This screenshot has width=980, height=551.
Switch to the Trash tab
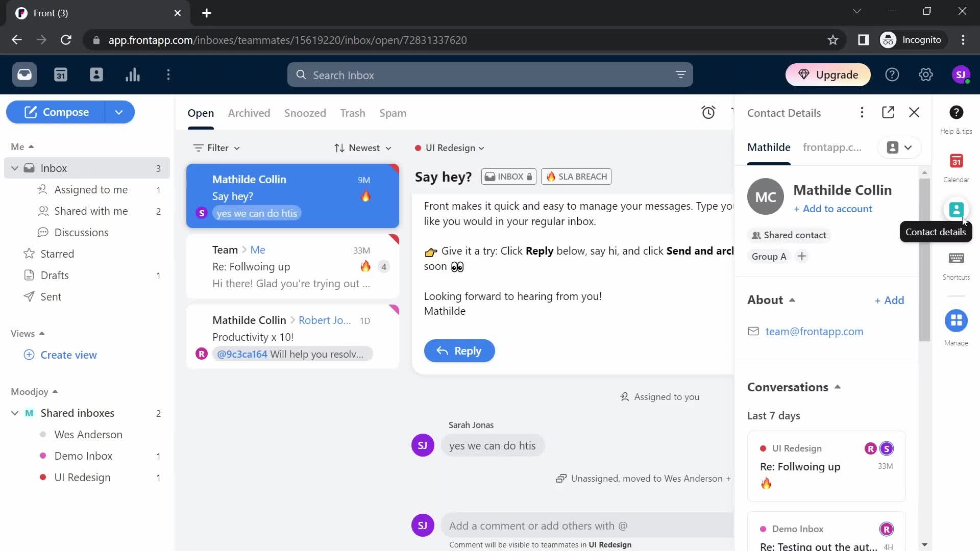[x=353, y=113]
